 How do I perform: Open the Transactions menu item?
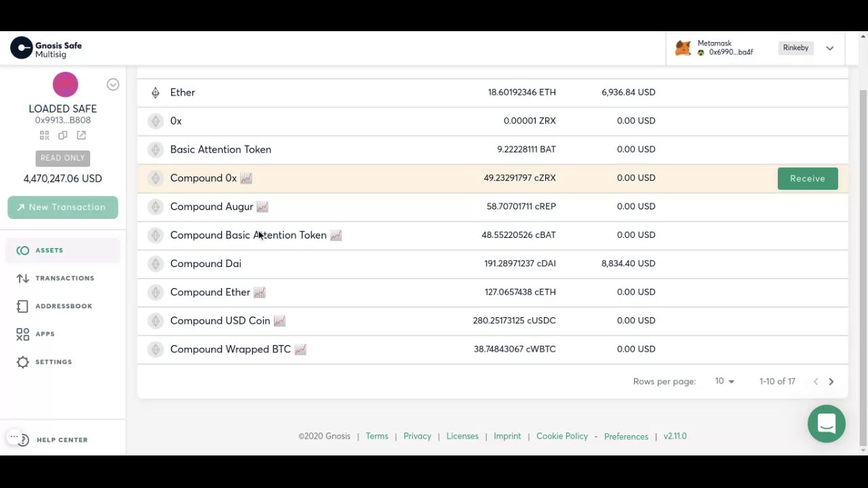click(64, 279)
